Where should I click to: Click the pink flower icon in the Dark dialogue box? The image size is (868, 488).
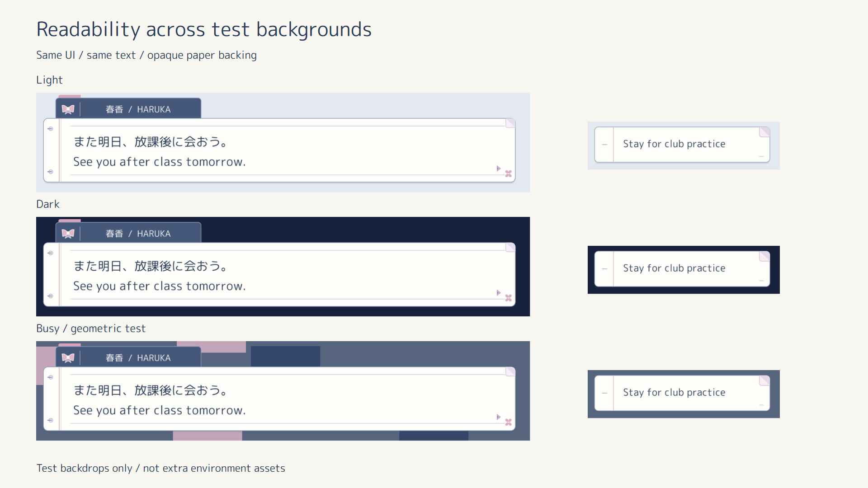click(x=509, y=298)
